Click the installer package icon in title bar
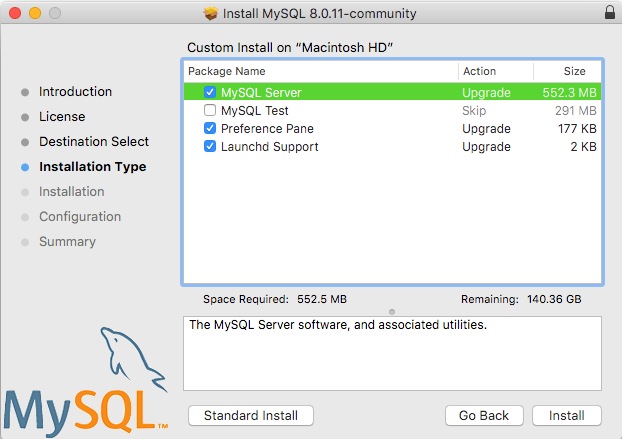622x439 pixels. pyautogui.click(x=211, y=14)
